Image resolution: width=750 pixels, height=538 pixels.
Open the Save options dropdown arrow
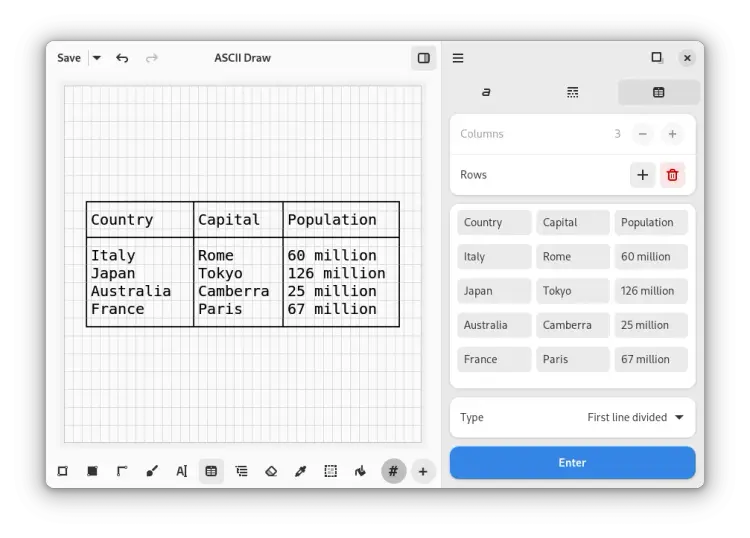coord(97,58)
